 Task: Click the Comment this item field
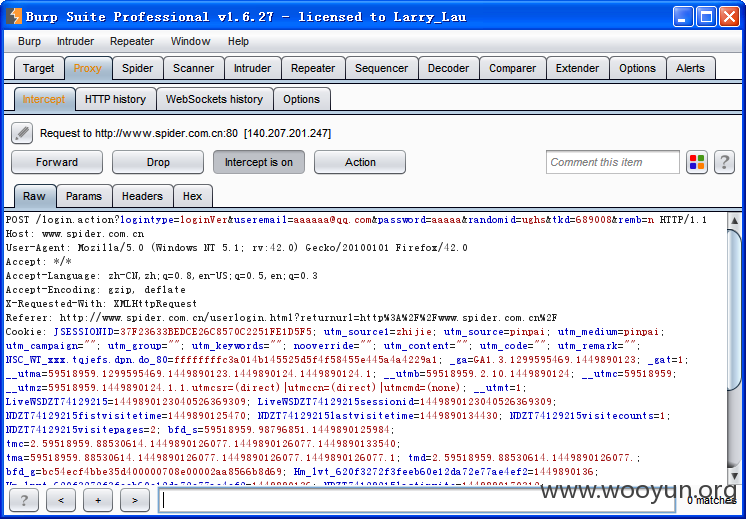coord(613,162)
